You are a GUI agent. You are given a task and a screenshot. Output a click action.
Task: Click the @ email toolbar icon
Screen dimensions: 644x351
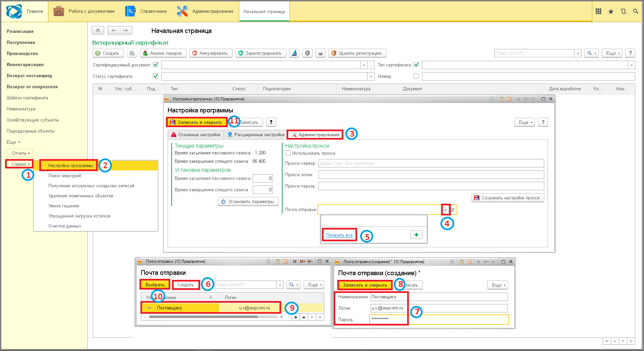pos(307,53)
